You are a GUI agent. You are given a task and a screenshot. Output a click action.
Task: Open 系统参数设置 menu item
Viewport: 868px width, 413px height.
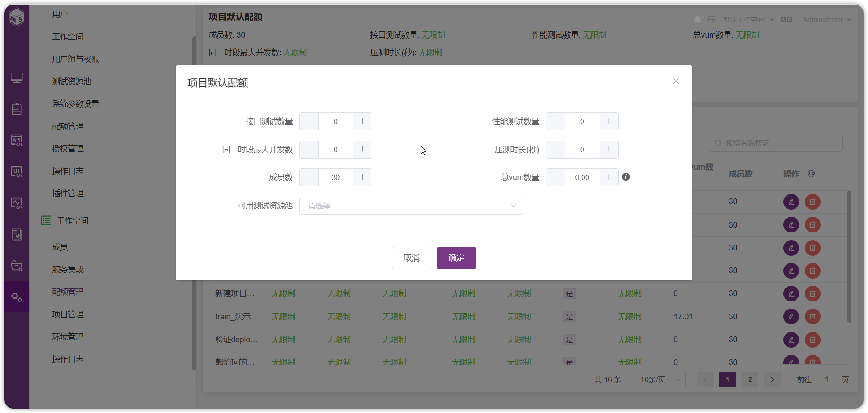pos(76,104)
